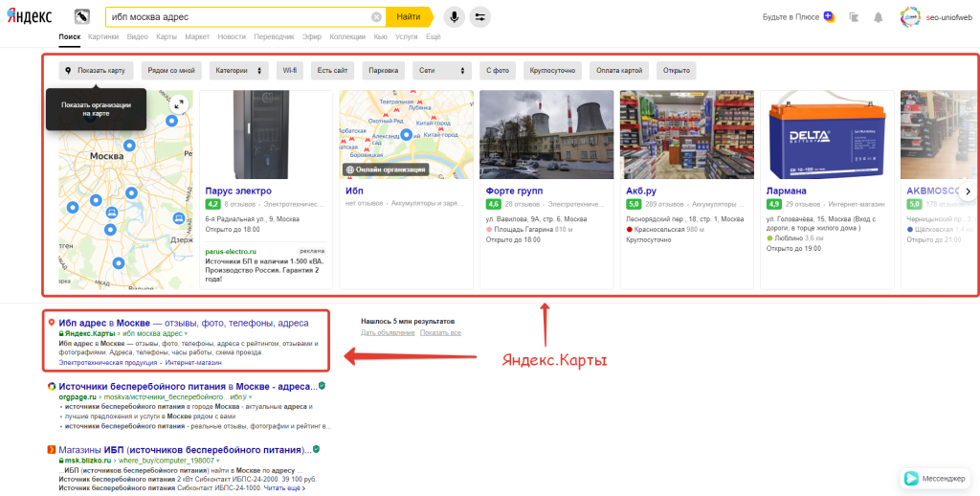This screenshot has height=496, width=980.
Task: Switch to the Маркет tab
Action: [x=197, y=37]
